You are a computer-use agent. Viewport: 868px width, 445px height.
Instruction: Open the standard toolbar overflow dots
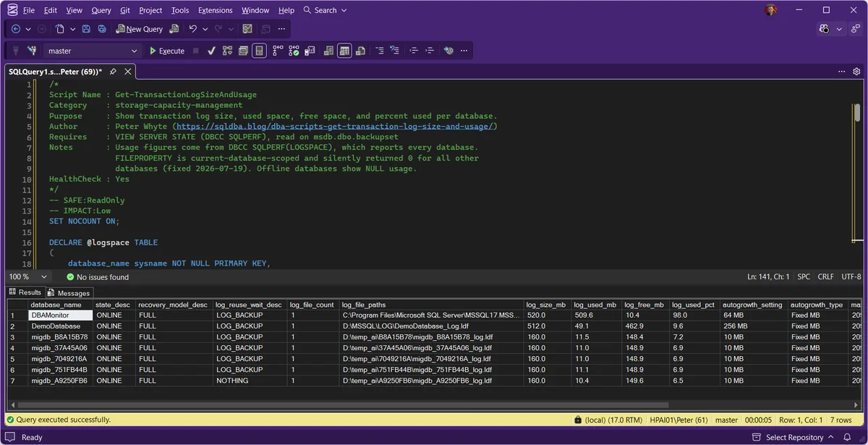tap(281, 29)
